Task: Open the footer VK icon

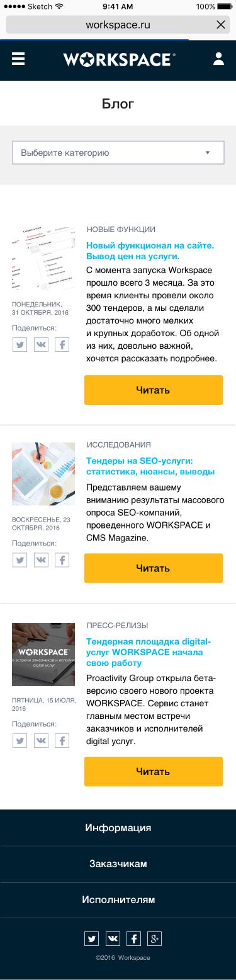Action: tap(113, 938)
